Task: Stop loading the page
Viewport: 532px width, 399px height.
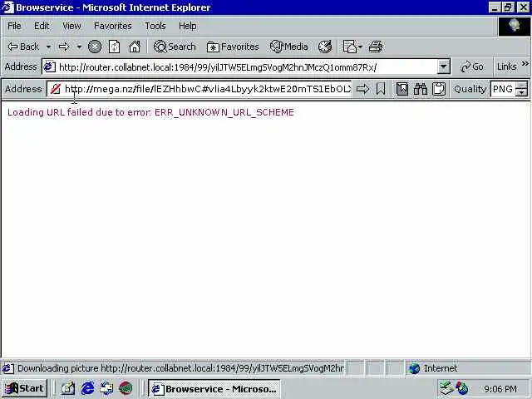Action: tap(95, 47)
